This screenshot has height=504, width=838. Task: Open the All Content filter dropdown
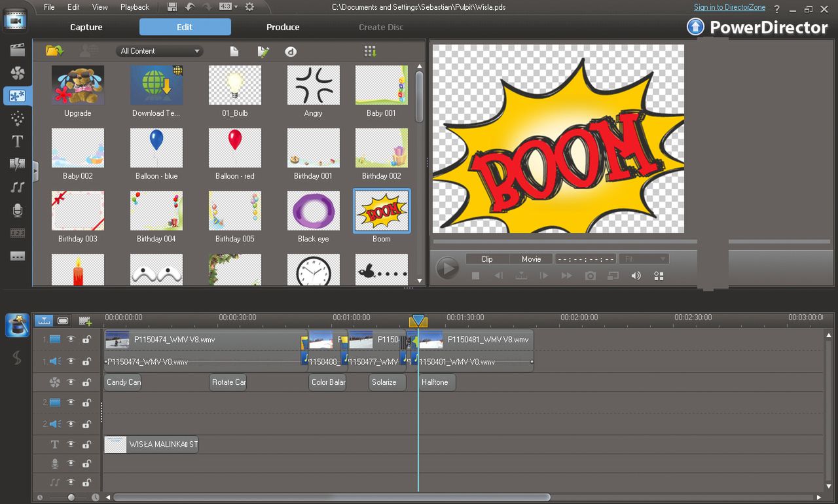[159, 51]
